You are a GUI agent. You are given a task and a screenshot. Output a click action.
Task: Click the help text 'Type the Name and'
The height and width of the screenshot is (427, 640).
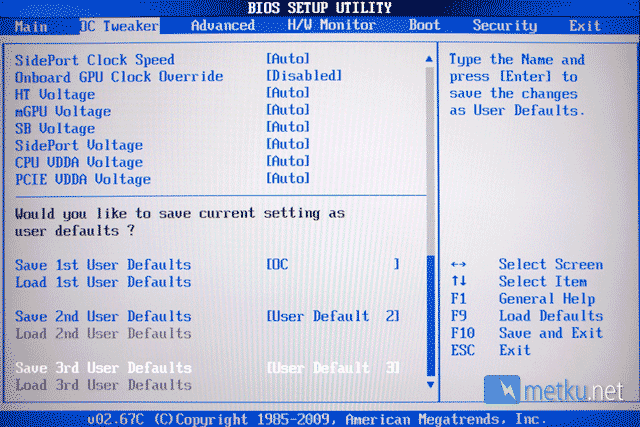click(517, 60)
